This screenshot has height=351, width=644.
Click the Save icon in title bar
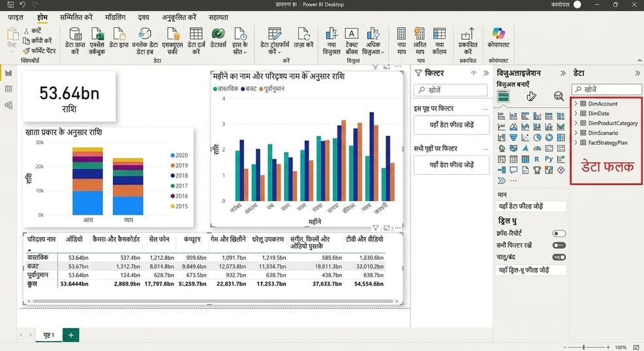(10, 5)
